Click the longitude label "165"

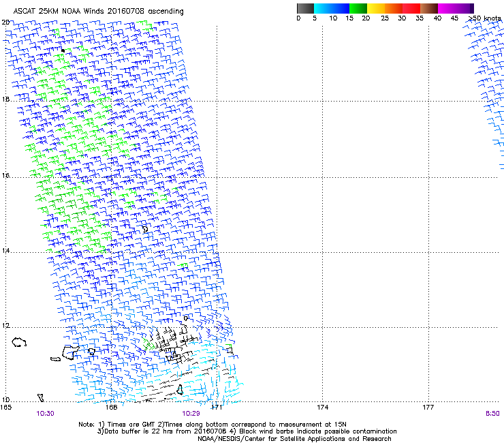coord(5,408)
